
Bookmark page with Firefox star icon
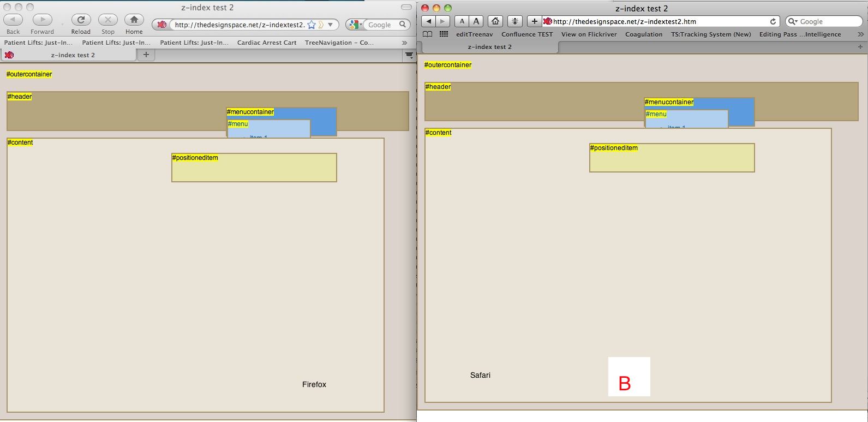[x=312, y=25]
